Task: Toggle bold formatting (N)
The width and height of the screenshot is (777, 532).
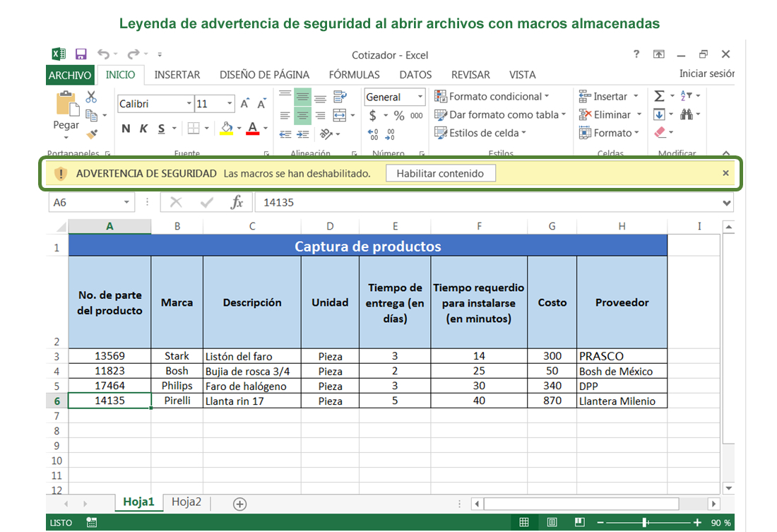Action: point(126,129)
